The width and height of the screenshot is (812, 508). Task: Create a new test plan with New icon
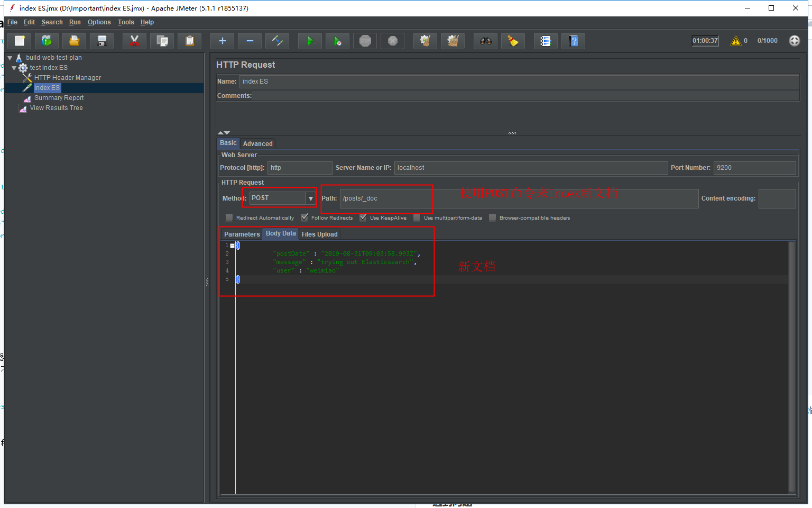click(20, 41)
